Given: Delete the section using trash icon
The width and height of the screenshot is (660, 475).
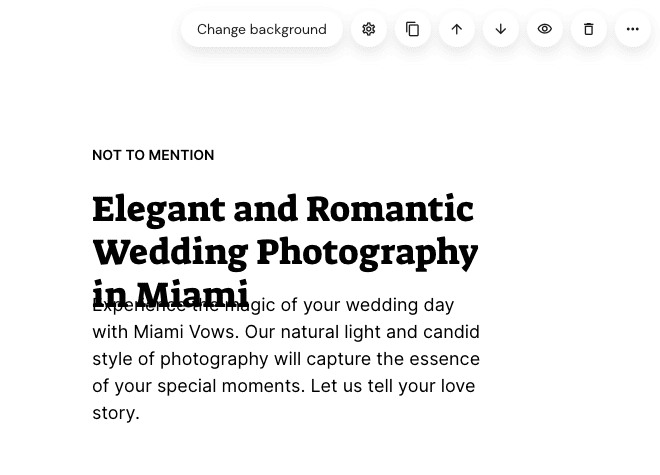Looking at the screenshot, I should pyautogui.click(x=588, y=29).
